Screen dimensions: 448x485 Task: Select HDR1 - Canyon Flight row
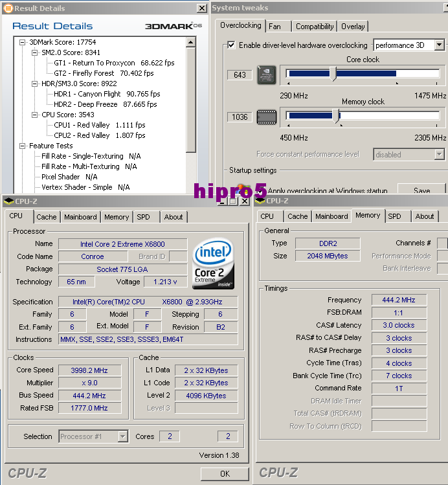pyautogui.click(x=107, y=94)
